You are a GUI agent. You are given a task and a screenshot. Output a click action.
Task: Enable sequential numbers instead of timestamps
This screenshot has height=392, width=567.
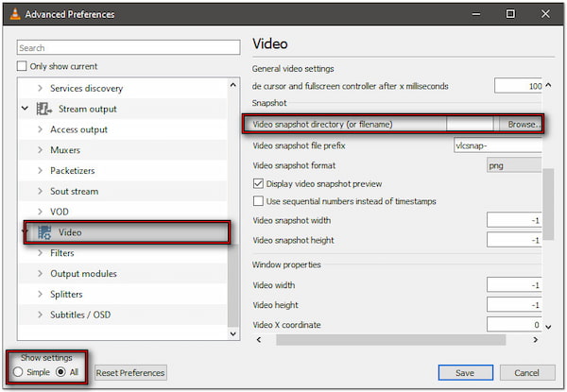[x=258, y=201]
